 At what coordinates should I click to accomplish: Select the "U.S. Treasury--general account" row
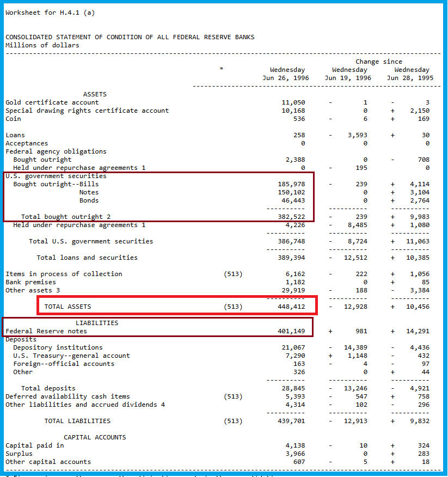[71, 356]
